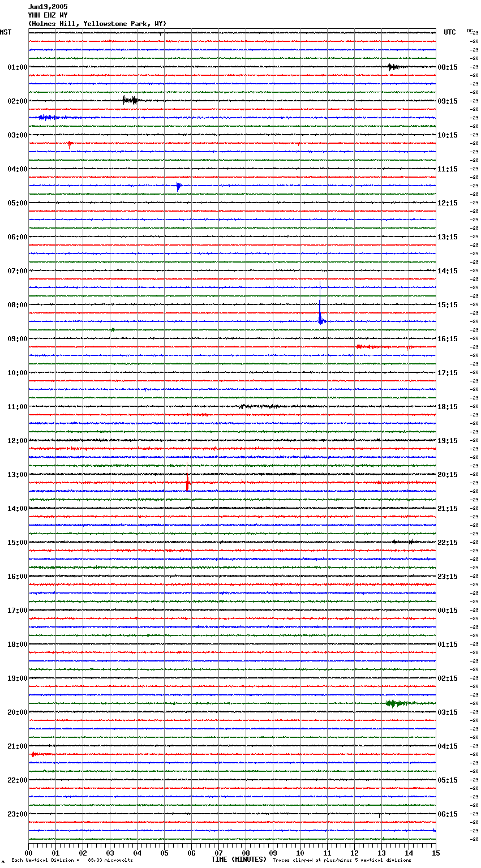Click the 13:00 MST time label

click(x=18, y=475)
